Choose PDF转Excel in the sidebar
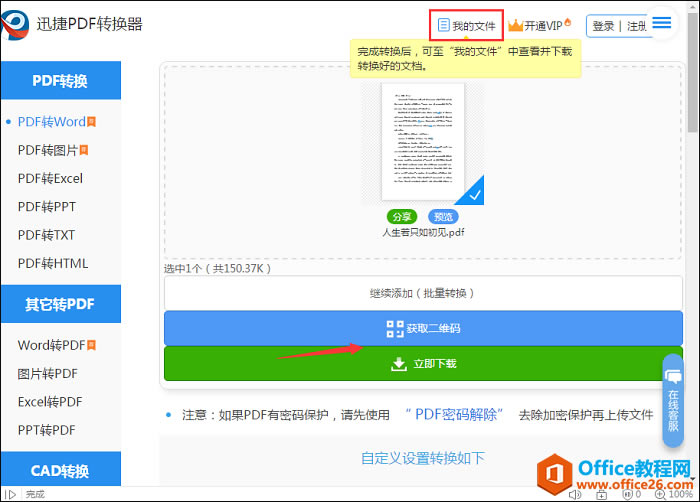Image resolution: width=700 pixels, height=502 pixels. click(50, 178)
